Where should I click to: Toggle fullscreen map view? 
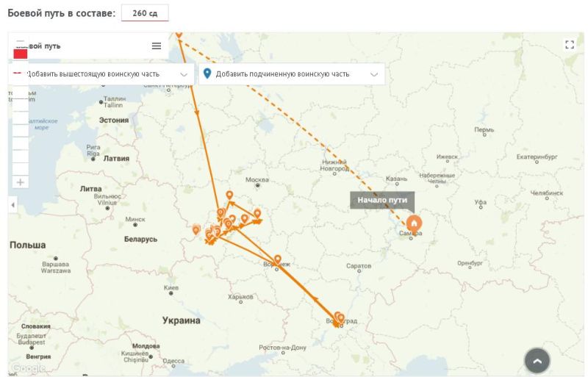coord(569,45)
